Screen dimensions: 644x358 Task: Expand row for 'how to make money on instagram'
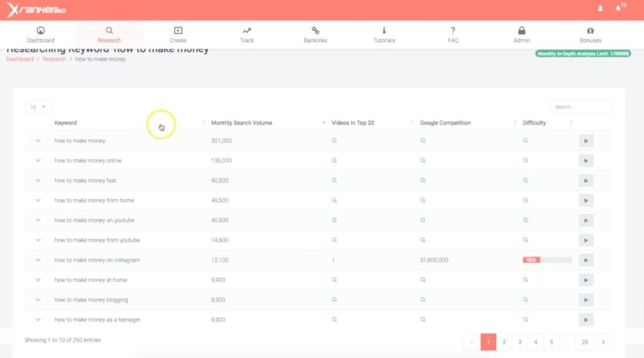(38, 260)
